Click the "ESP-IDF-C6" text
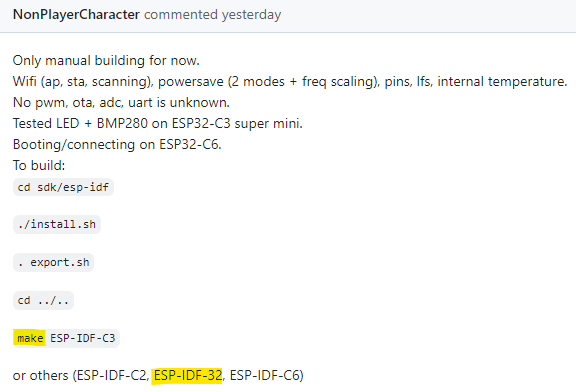 click(x=264, y=375)
